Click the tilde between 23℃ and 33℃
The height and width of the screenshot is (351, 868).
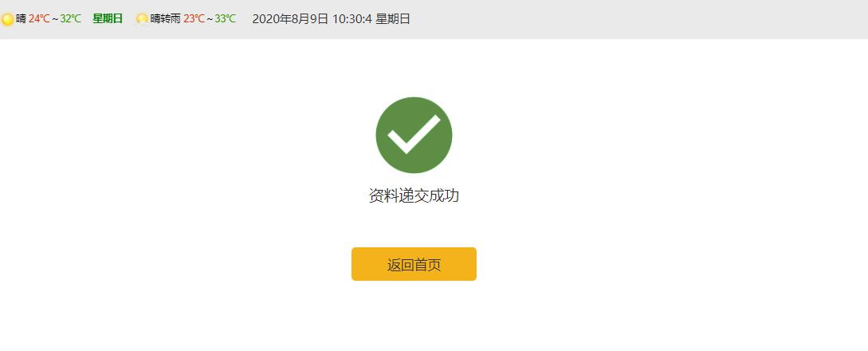pyautogui.click(x=210, y=19)
